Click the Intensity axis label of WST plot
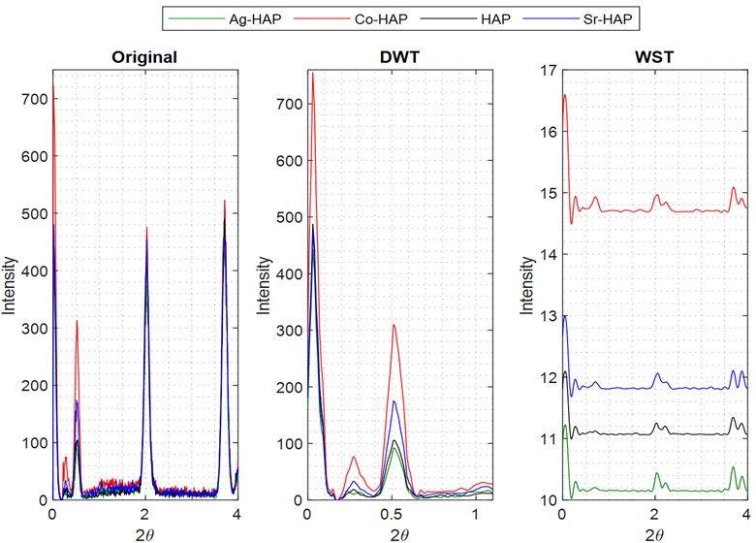The image size is (756, 543). coord(527,285)
